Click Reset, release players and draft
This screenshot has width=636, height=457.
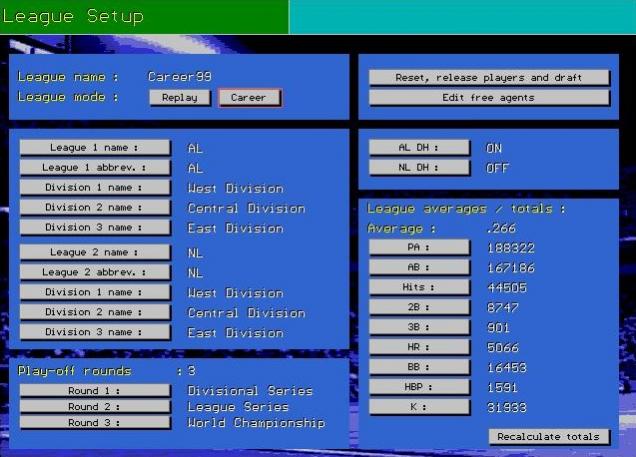[489, 77]
